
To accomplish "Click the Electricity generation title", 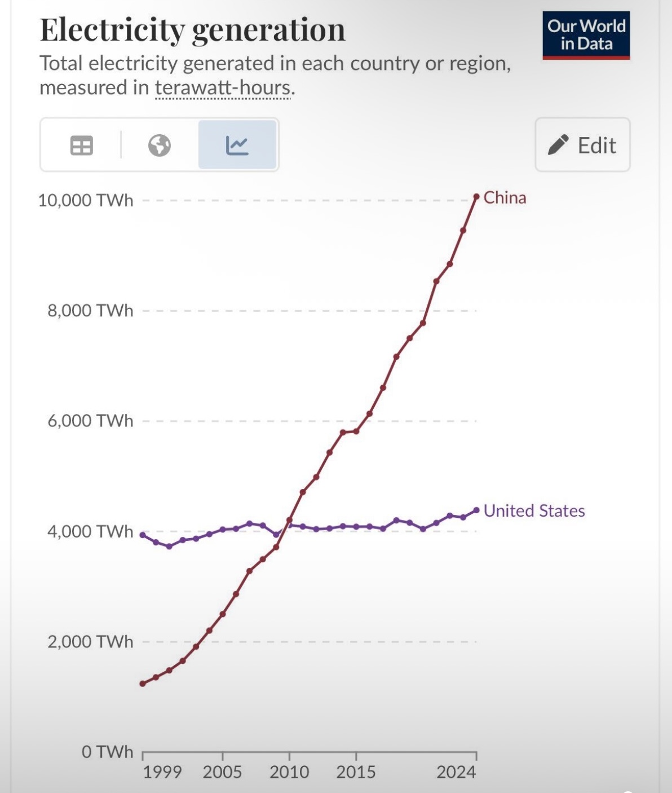I will tap(192, 30).
